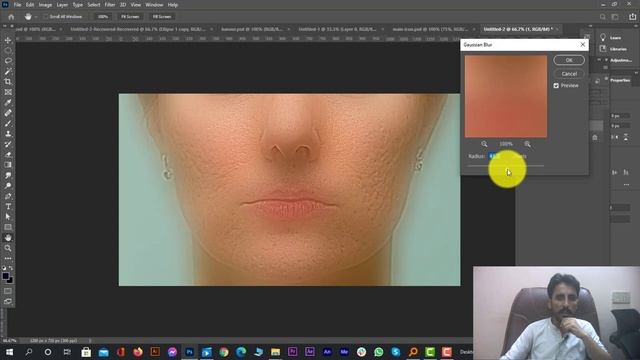Confirm Gaussian Blur with OK

(569, 60)
